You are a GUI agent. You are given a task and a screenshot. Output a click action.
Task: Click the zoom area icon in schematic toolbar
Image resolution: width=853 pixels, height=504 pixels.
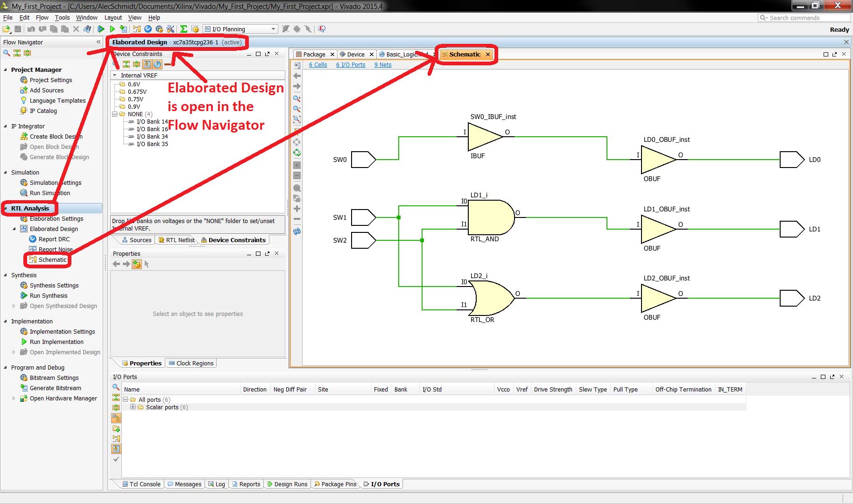296,119
